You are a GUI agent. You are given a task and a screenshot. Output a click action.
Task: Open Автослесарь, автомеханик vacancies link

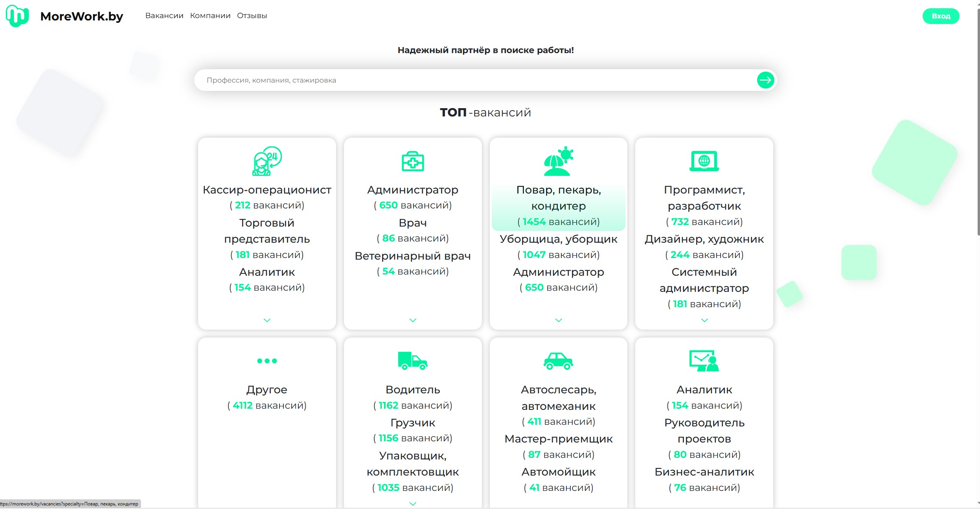tap(559, 398)
